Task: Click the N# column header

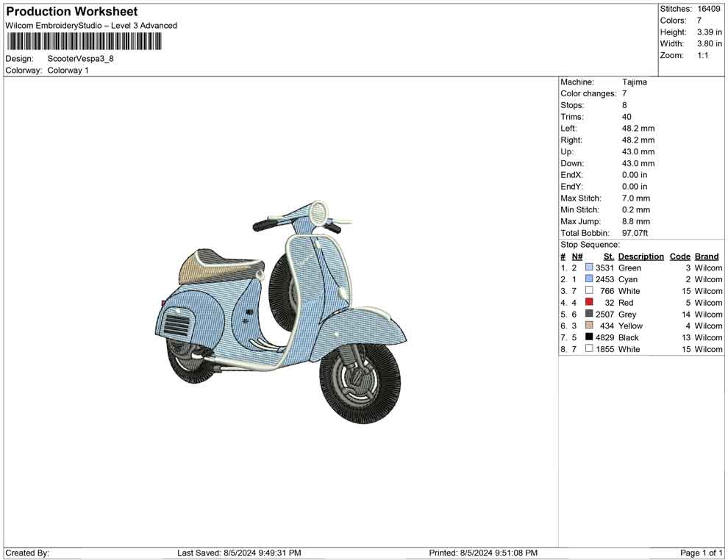Action: 577,256
